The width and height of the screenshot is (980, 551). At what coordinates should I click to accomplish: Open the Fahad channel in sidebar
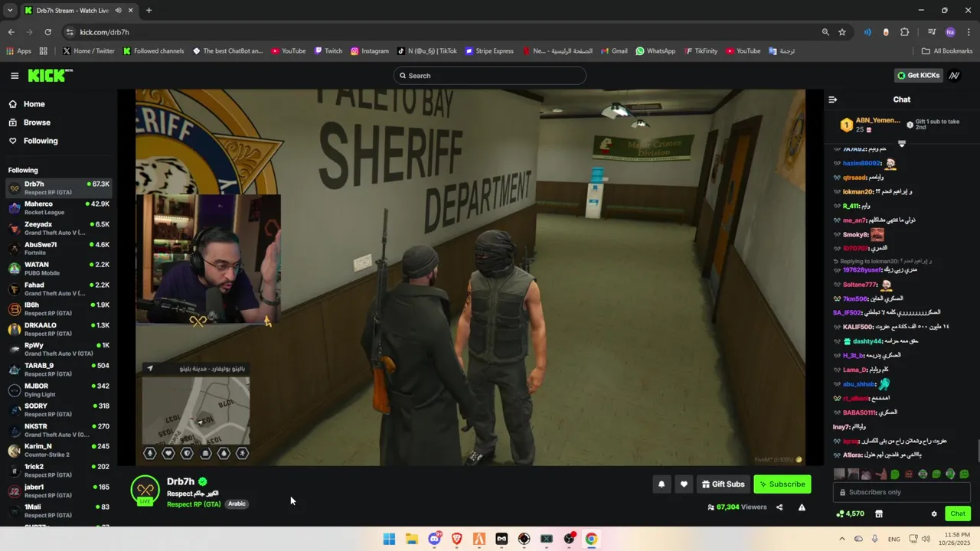[59, 289]
